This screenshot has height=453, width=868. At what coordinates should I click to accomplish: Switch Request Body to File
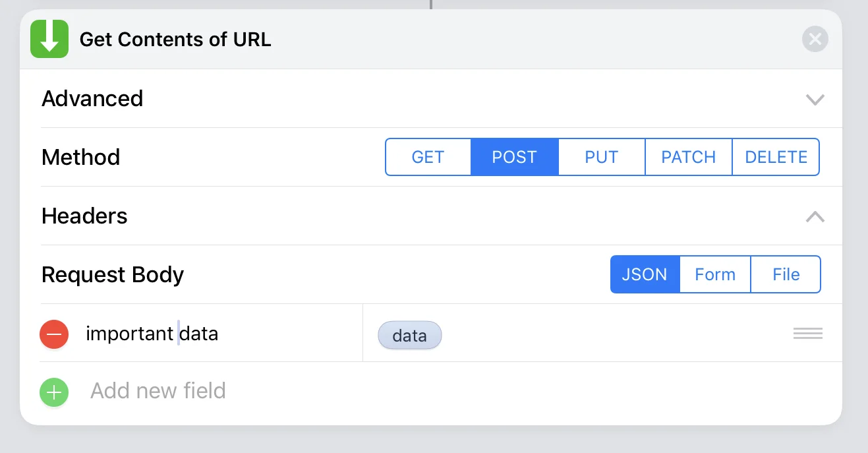pos(786,274)
